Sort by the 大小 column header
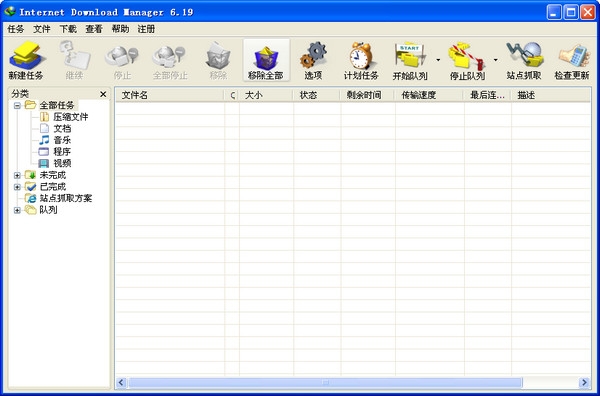600x396 pixels. coord(266,95)
